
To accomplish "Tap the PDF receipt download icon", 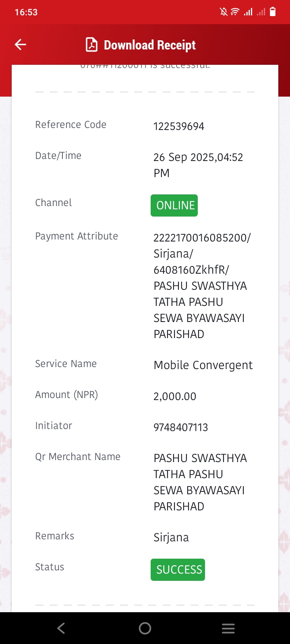I will pyautogui.click(x=92, y=45).
